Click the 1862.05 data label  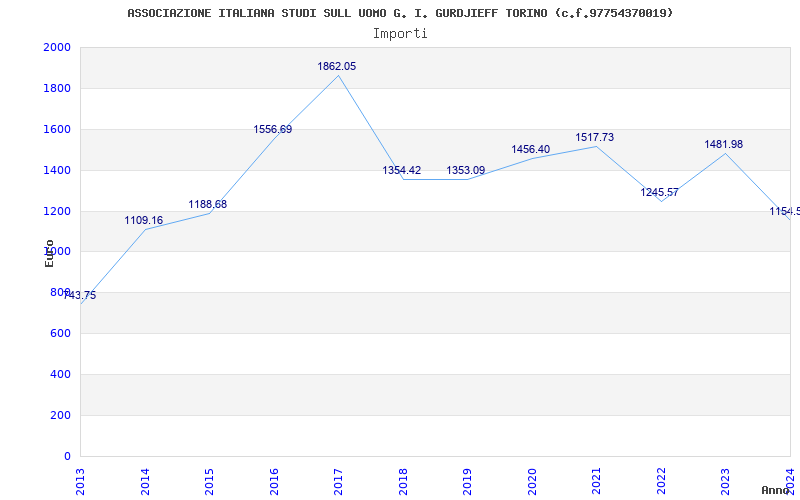tap(337, 66)
